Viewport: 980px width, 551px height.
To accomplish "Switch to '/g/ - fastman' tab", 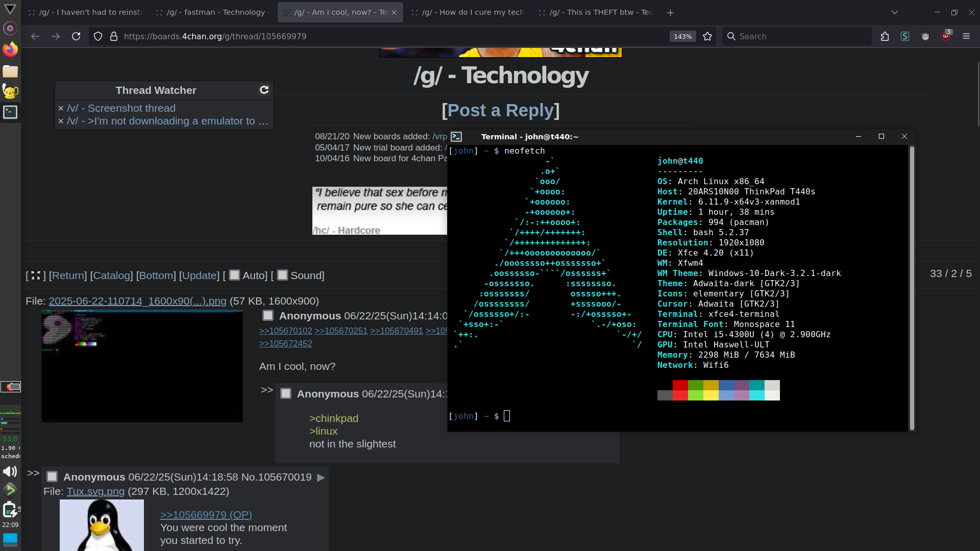I will coord(212,12).
